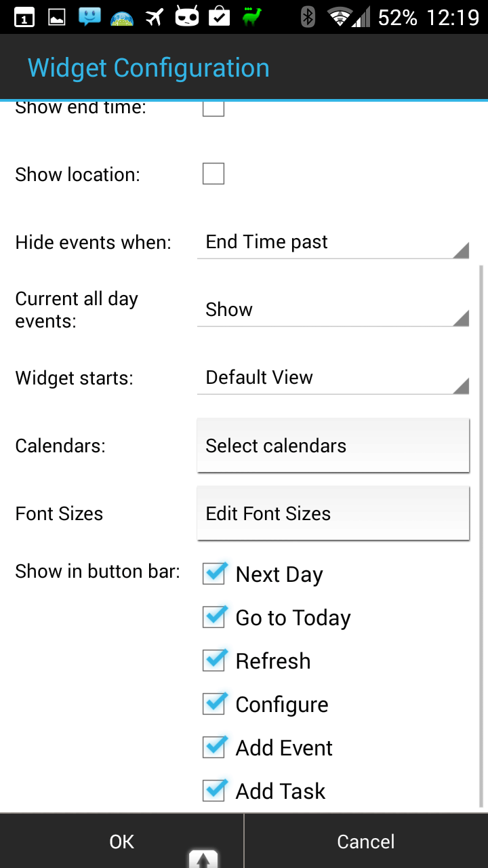Open the Hide events when dropdown
Image resolution: width=488 pixels, height=868 pixels.
(333, 242)
